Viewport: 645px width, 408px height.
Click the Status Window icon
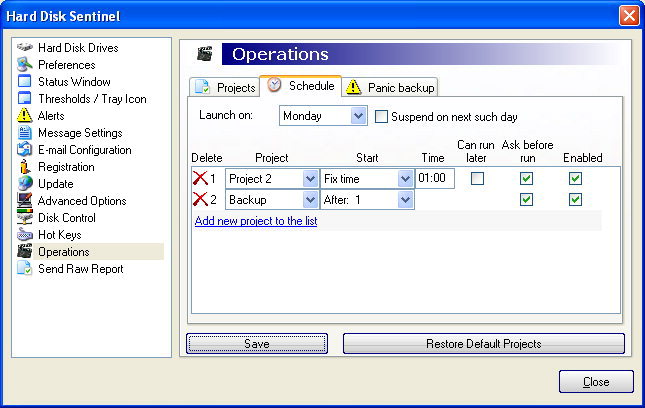25,81
